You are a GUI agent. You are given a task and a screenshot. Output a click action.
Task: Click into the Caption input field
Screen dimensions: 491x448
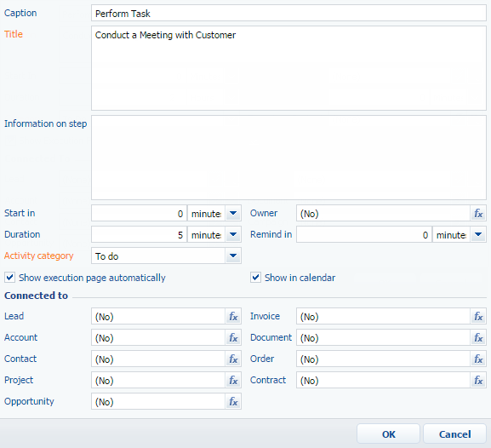pos(288,13)
